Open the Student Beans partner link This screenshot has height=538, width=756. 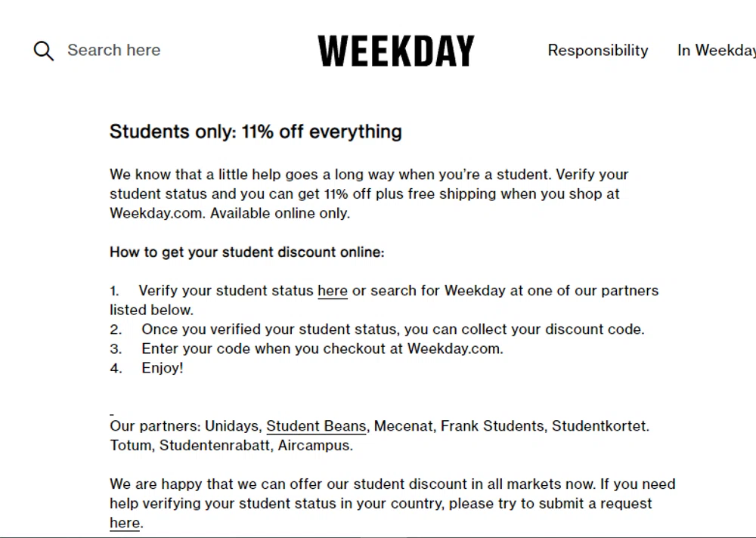[316, 425]
